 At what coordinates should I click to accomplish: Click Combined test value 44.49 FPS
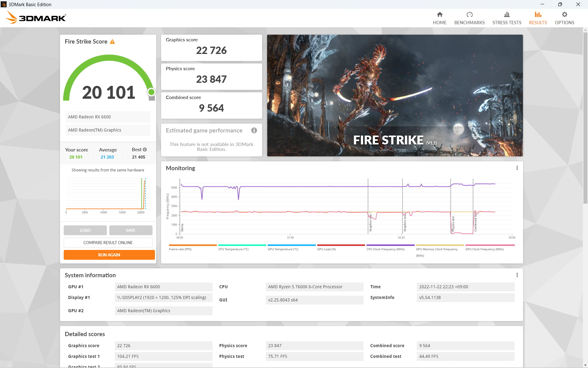pyautogui.click(x=466, y=356)
